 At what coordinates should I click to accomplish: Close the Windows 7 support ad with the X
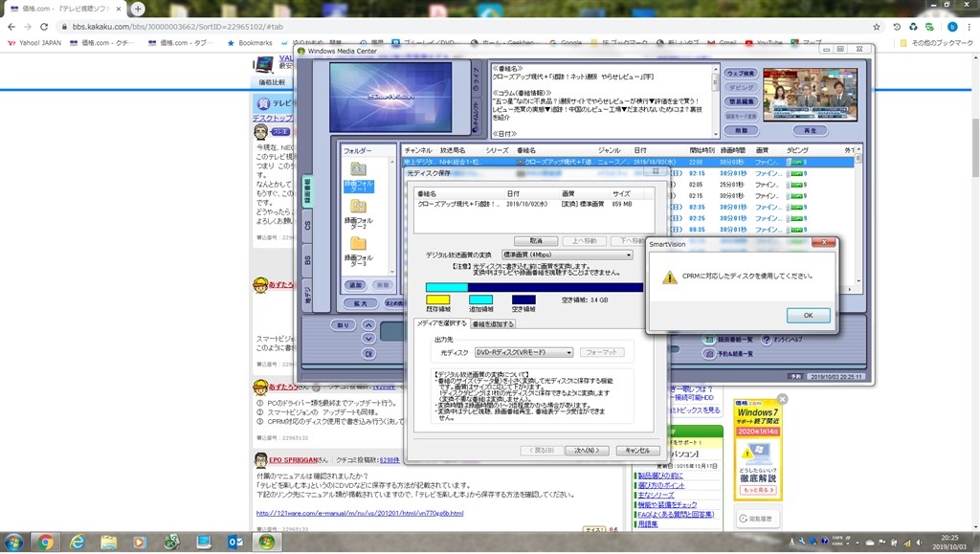tap(782, 399)
